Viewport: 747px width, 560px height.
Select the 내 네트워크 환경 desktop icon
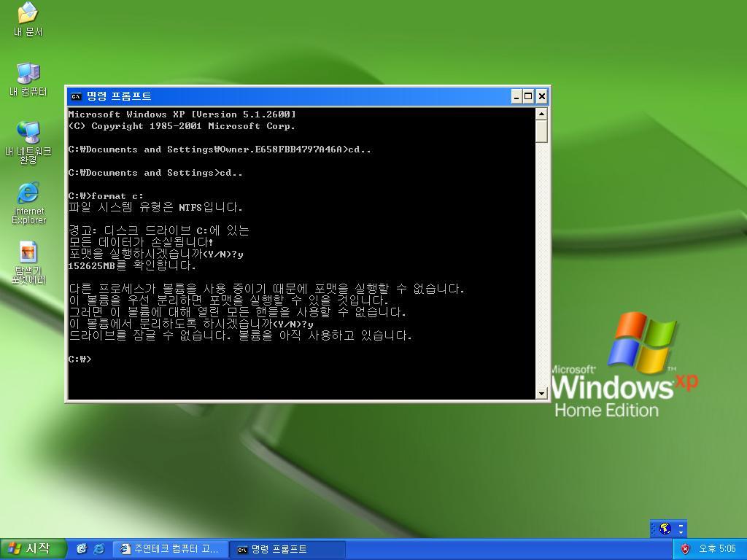coord(28,141)
